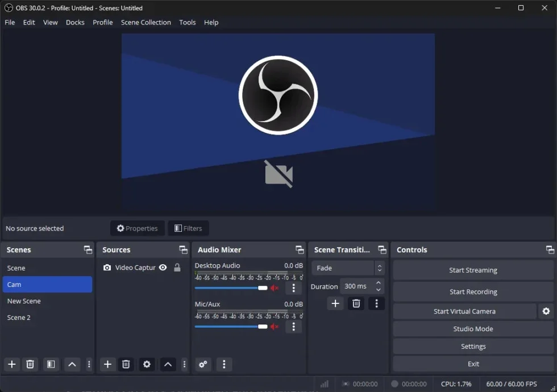
Task: Open the File menu
Action: pos(10,22)
